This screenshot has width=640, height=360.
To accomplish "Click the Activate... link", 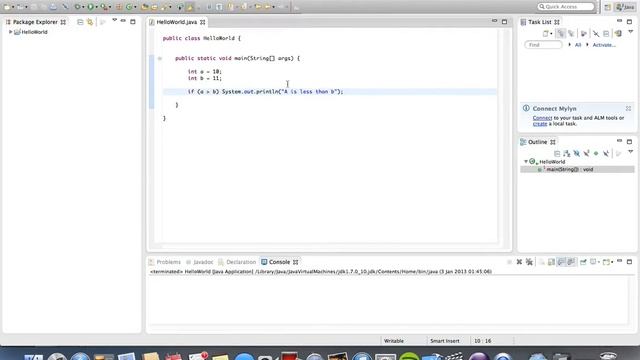I will point(604,45).
